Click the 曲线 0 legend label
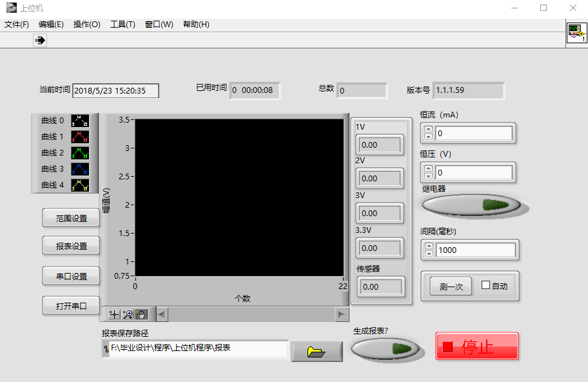 click(52, 121)
